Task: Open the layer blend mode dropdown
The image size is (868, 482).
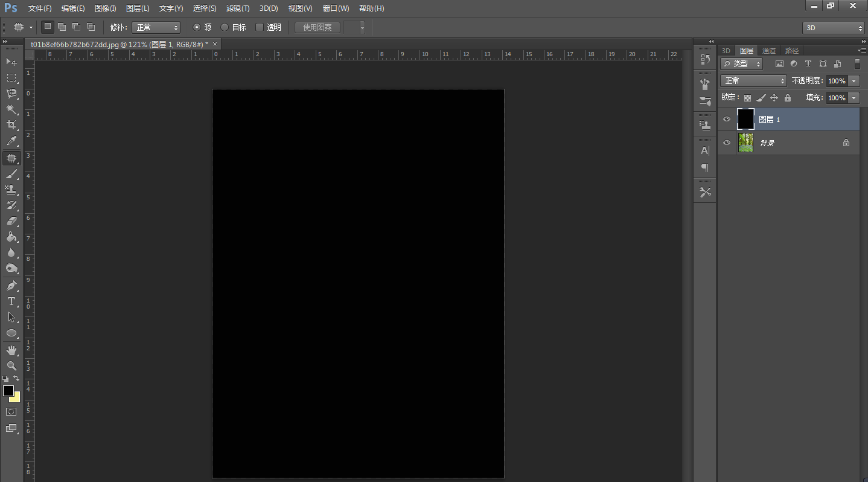Action: pyautogui.click(x=753, y=80)
